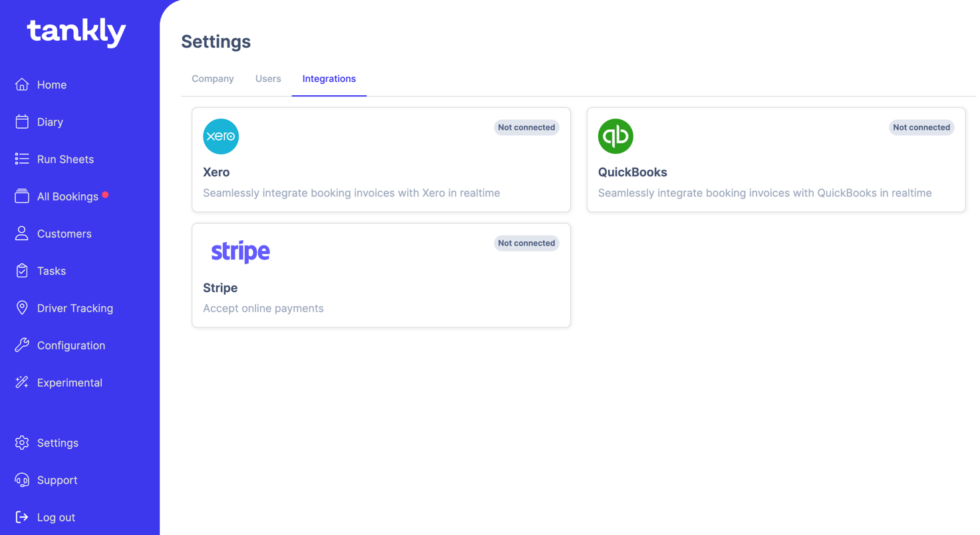The image size is (980, 535).
Task: Switch to the Company tab
Action: tap(213, 79)
